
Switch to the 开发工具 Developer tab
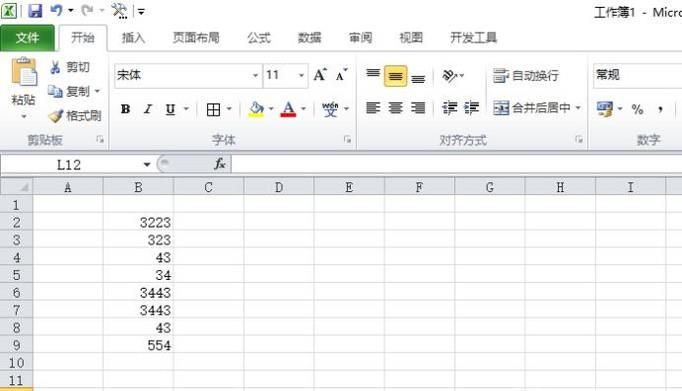pos(473,38)
